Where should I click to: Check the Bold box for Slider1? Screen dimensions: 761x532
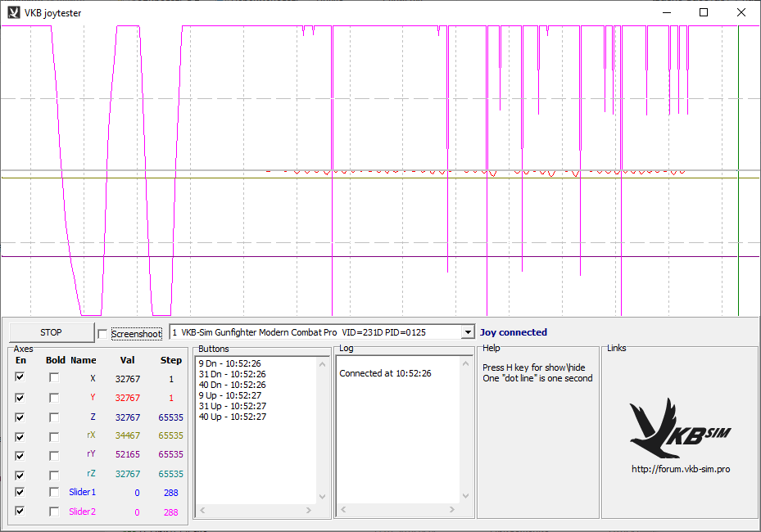click(x=54, y=492)
